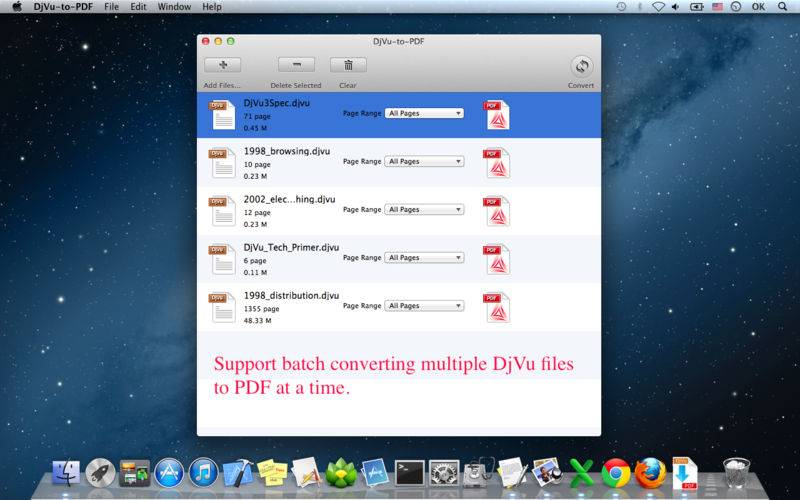Open Finder from the Dock

[x=67, y=473]
